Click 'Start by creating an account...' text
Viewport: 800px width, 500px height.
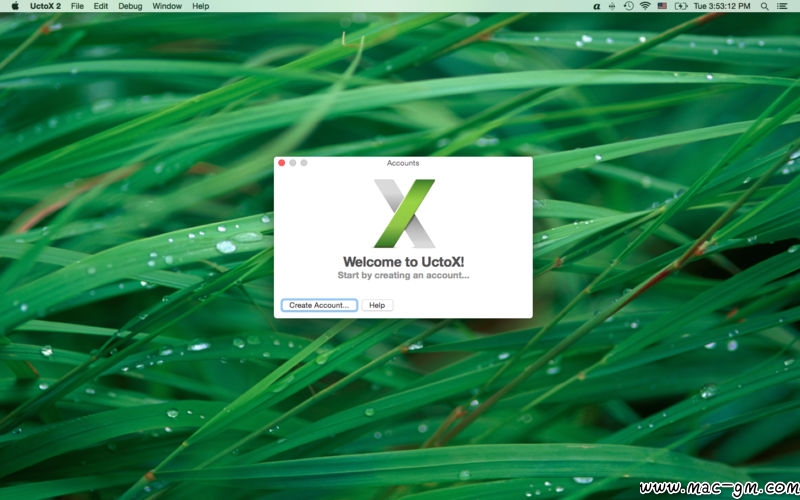(x=403, y=276)
